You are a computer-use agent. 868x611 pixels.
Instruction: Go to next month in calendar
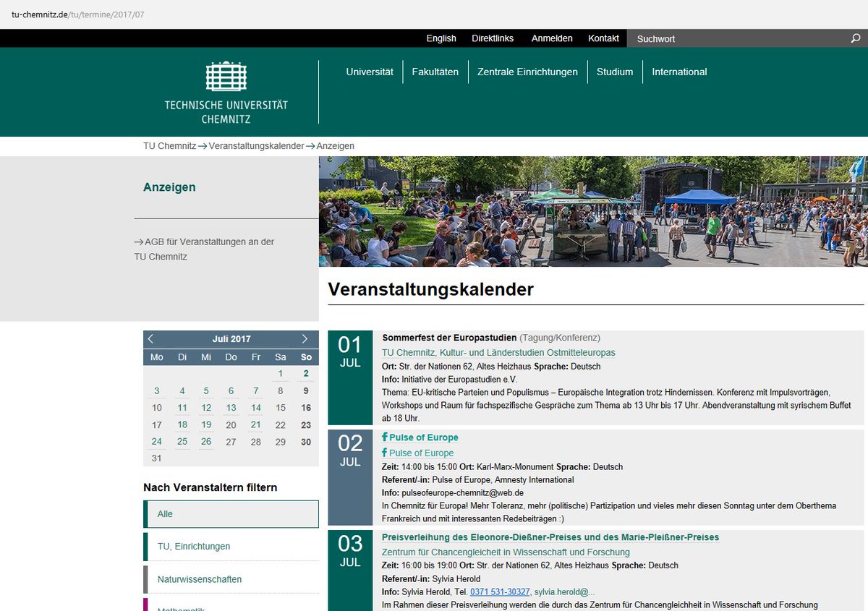click(305, 338)
